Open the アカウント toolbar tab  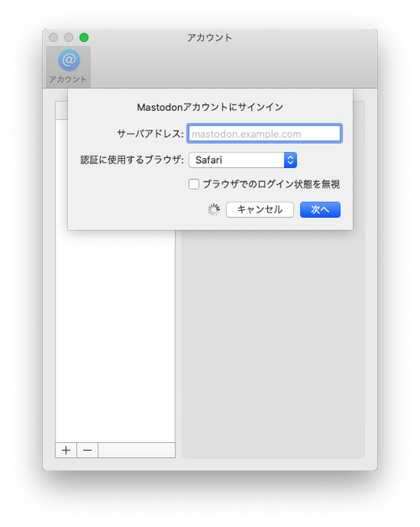pyautogui.click(x=68, y=66)
